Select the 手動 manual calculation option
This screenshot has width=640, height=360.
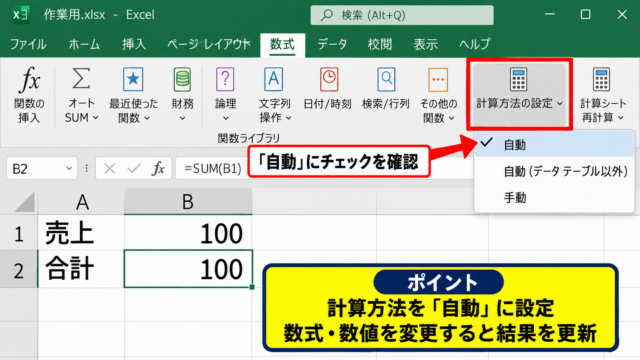[554, 198]
